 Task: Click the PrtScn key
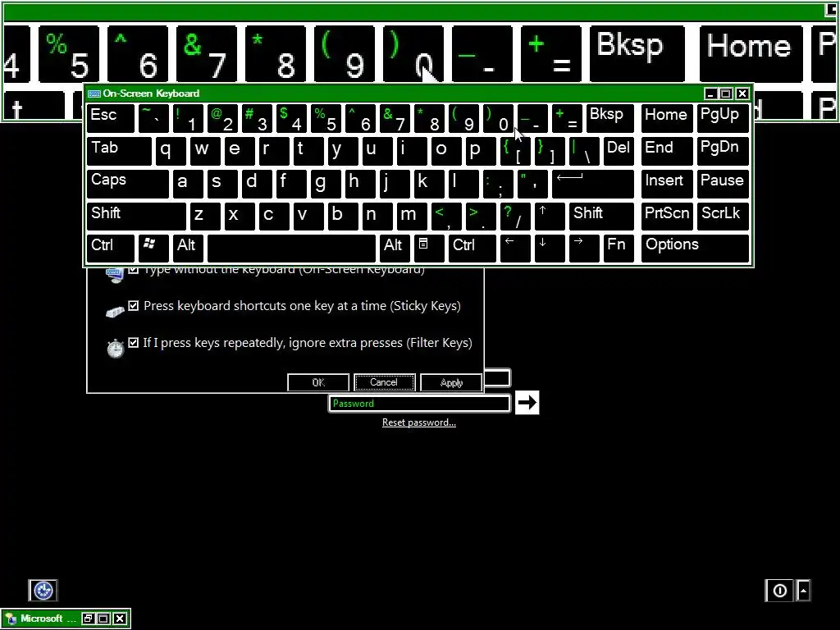pos(666,217)
